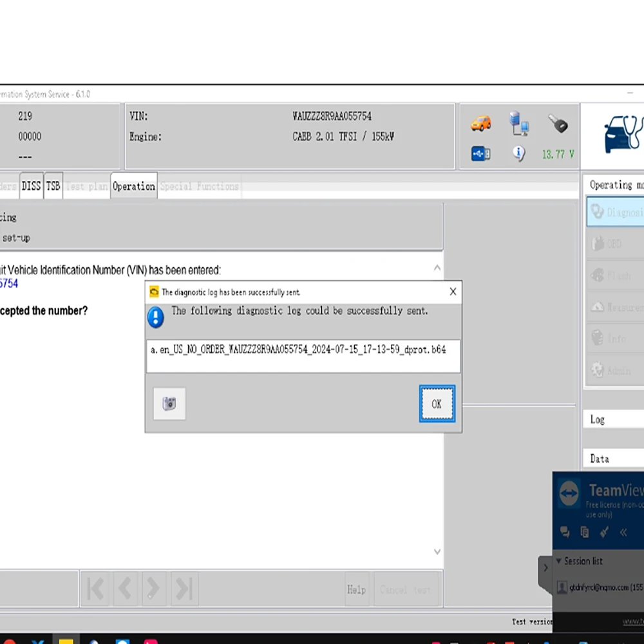Close the diagnostic log sent dialog
644x644 pixels.
(x=453, y=292)
